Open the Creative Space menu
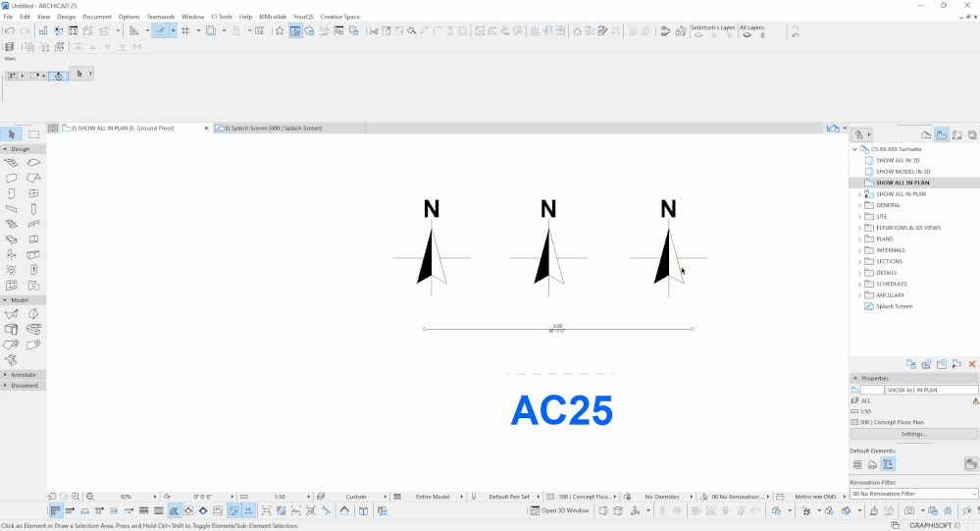The width and height of the screenshot is (980, 531). [x=340, y=17]
